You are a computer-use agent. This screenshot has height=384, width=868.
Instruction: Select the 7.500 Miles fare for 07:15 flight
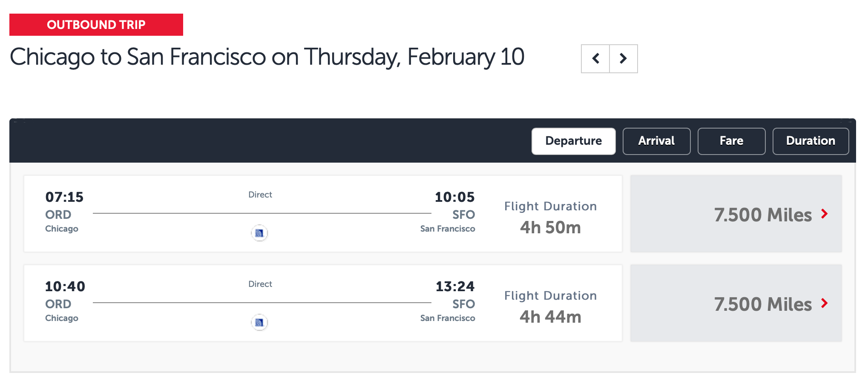click(x=736, y=214)
